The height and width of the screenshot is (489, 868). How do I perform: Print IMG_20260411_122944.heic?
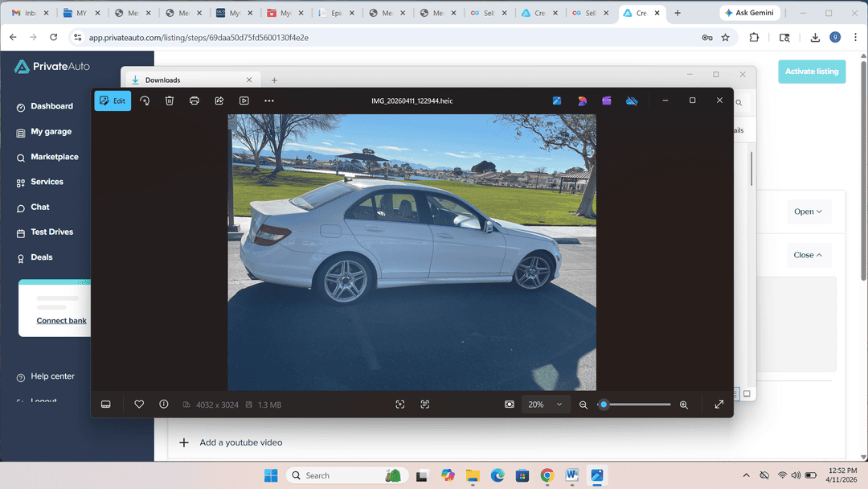(x=194, y=101)
